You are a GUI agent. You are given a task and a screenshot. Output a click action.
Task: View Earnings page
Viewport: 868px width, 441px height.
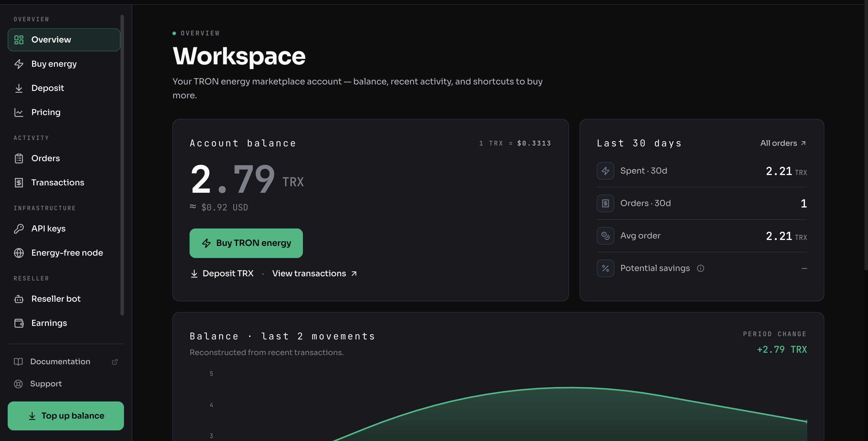click(64, 323)
